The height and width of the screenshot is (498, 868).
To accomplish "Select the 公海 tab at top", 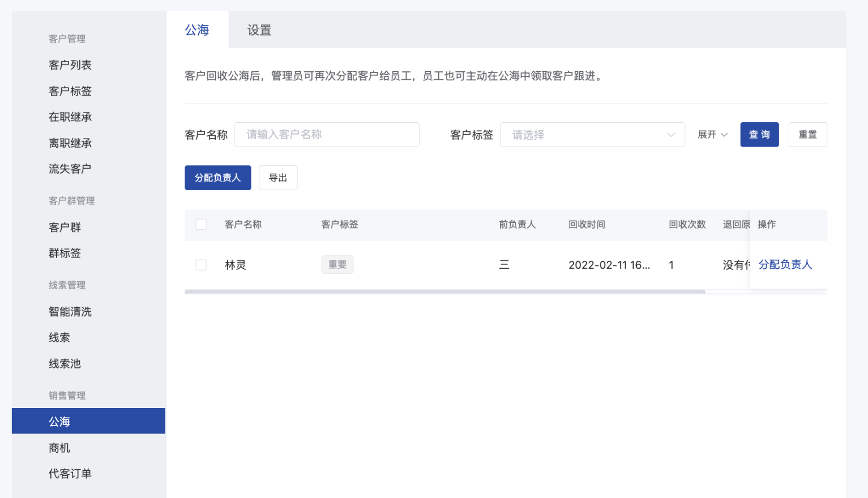I will pyautogui.click(x=197, y=30).
